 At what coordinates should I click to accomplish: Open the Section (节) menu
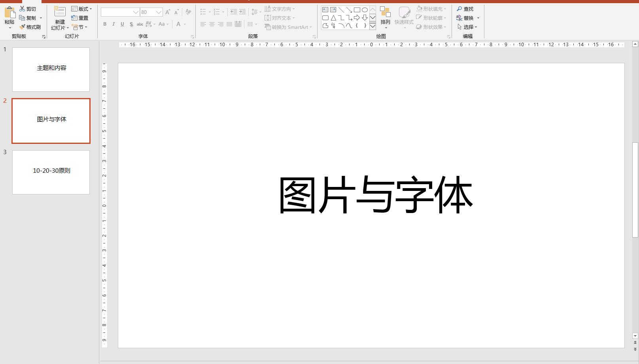pyautogui.click(x=79, y=27)
